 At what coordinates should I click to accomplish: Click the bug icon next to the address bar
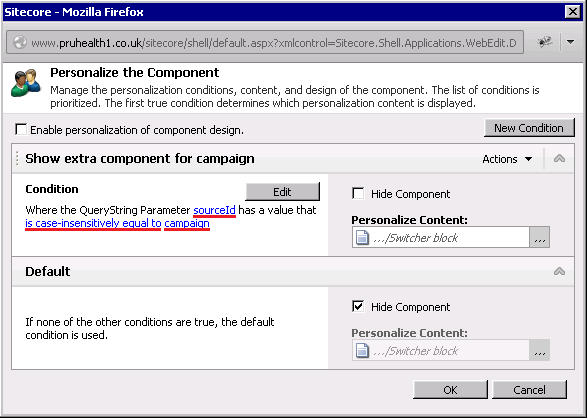pyautogui.click(x=545, y=42)
